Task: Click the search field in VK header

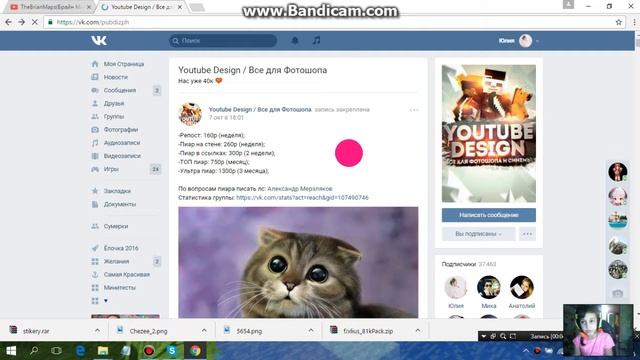Action: click(x=223, y=40)
